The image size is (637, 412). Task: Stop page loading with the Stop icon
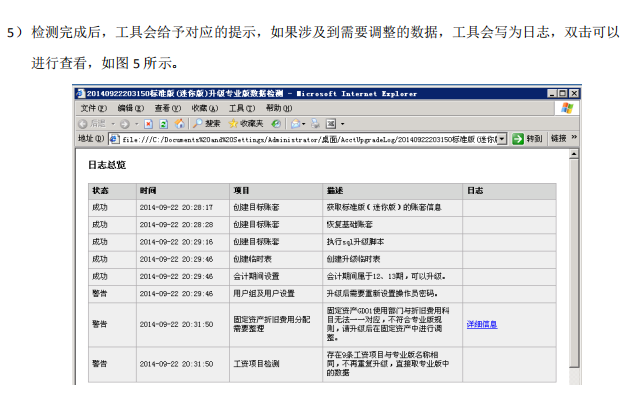tap(148, 123)
